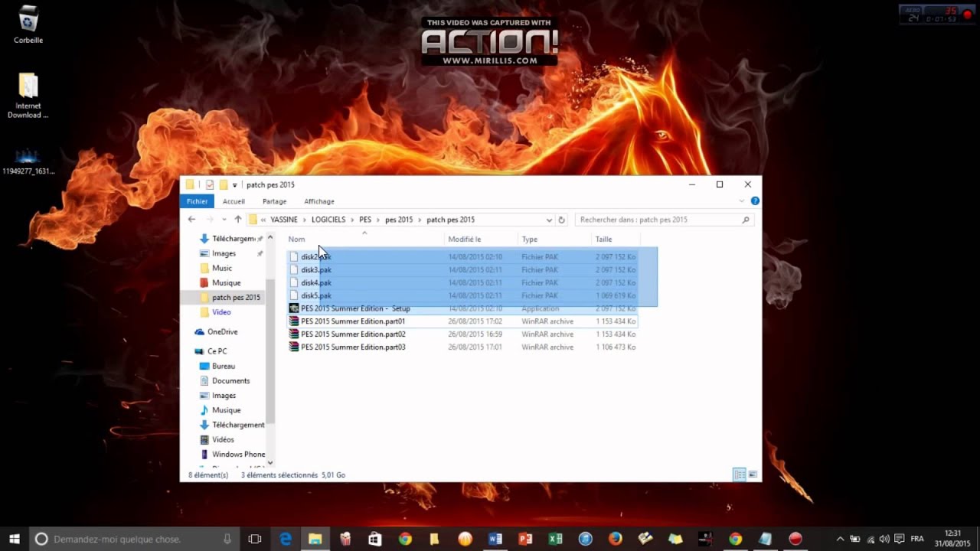Viewport: 980px width, 551px height.
Task: Navigate to pes 2015 breadcrumb folder
Action: pos(399,220)
